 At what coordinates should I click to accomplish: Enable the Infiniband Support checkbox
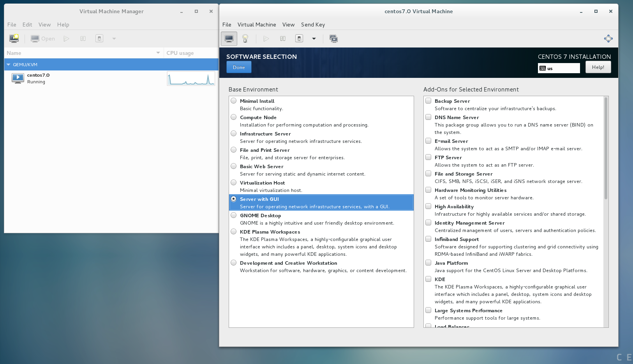click(x=428, y=239)
